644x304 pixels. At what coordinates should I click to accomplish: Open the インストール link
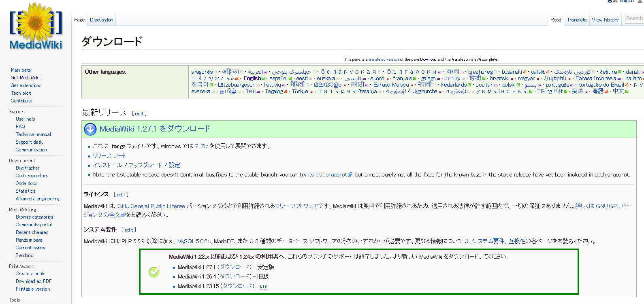(x=107, y=165)
